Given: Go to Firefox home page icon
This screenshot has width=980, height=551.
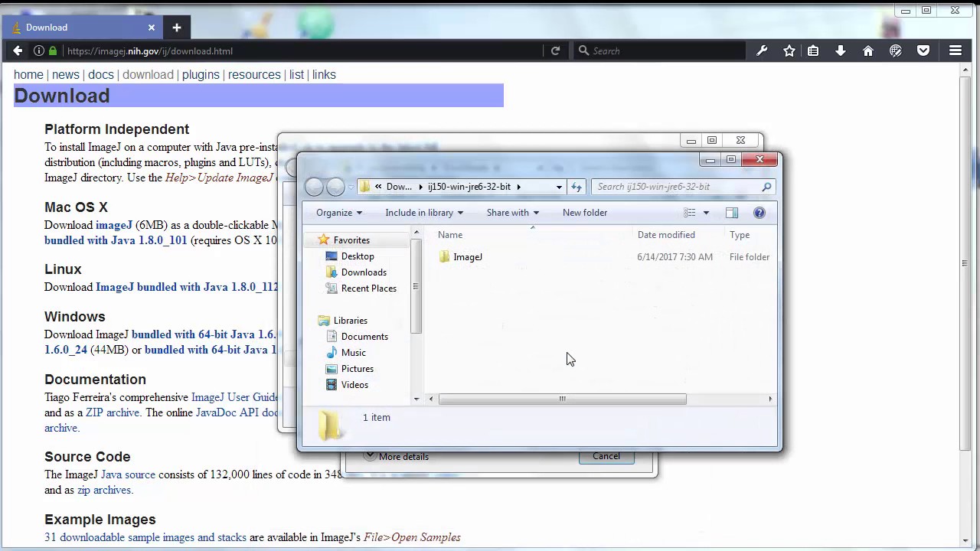Looking at the screenshot, I should [x=868, y=51].
